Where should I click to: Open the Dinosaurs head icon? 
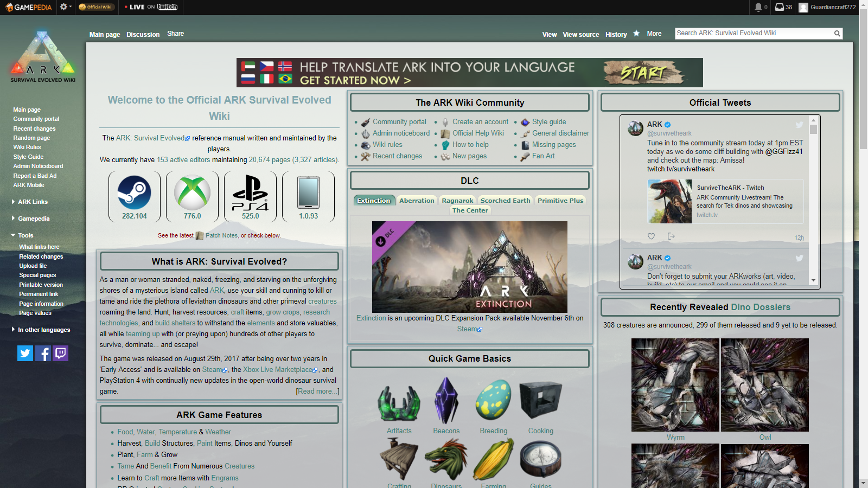[x=446, y=460]
